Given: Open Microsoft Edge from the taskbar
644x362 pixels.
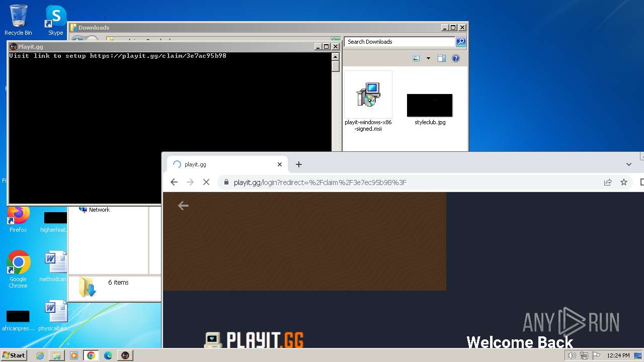Looking at the screenshot, I should tap(108, 355).
